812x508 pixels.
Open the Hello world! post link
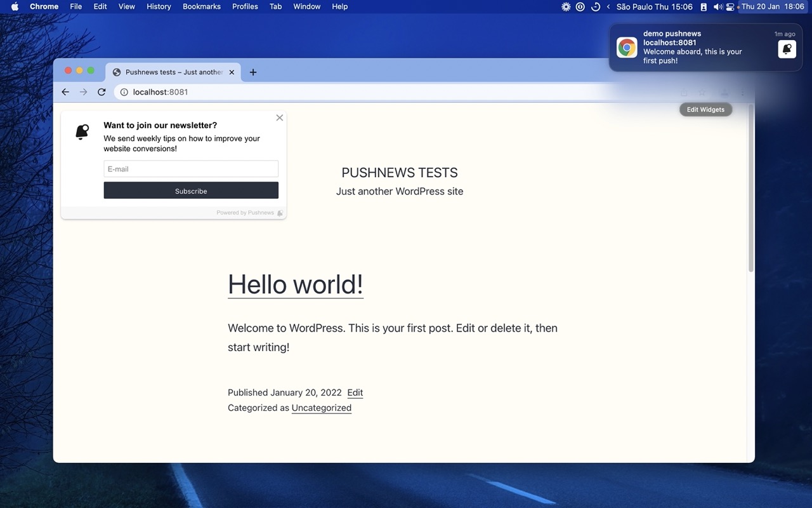click(296, 284)
